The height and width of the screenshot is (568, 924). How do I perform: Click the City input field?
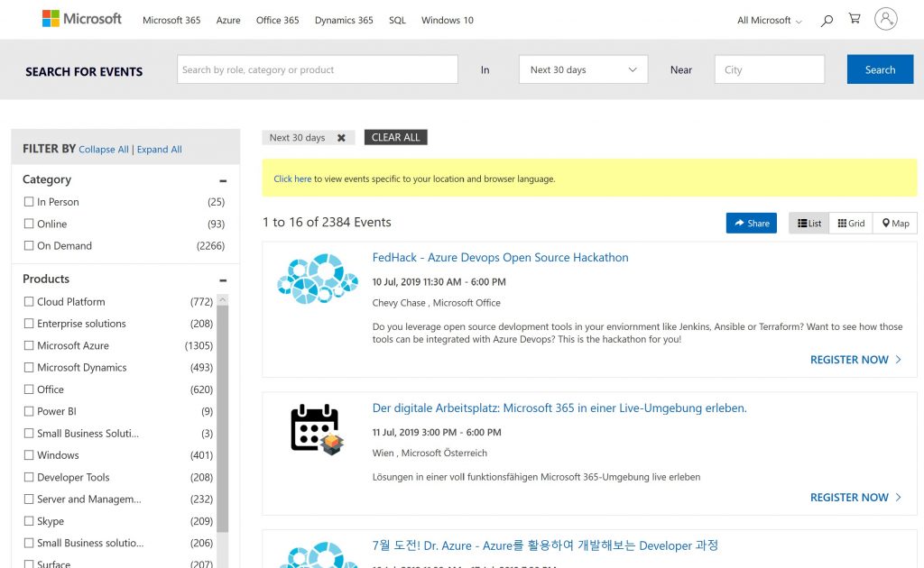pyautogui.click(x=769, y=70)
